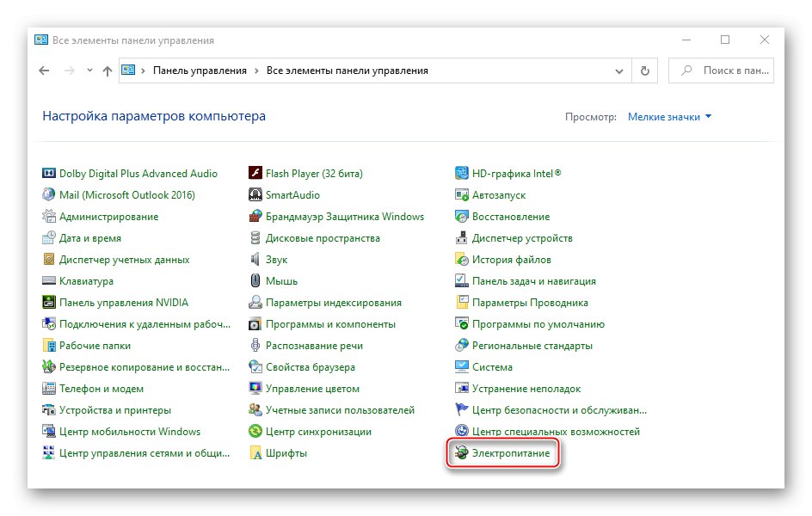Click the Брандмауэр Защитника Windows icon
Screen dimensions: 812x516
255,217
